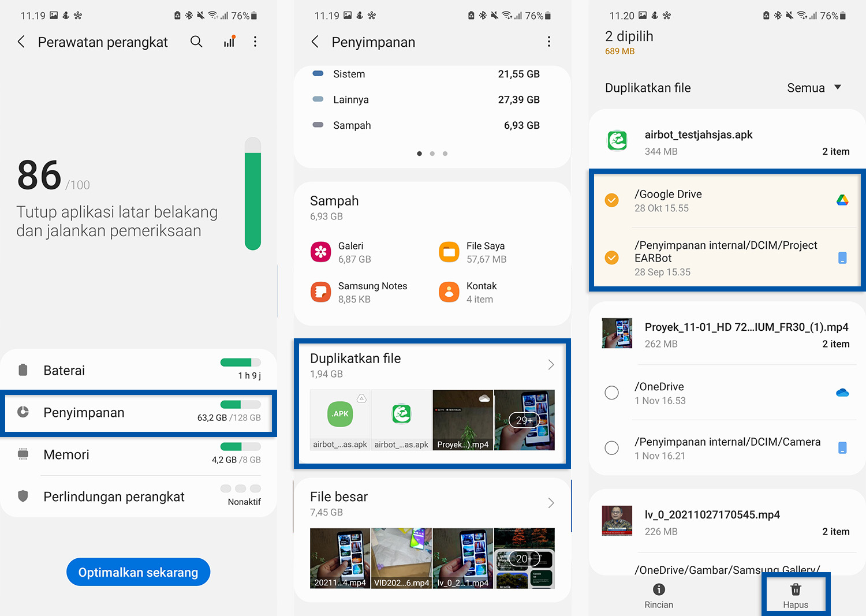Open the three-dot menu on Penyimpanan screen
Viewport: 866px width, 616px height.
coord(549,42)
